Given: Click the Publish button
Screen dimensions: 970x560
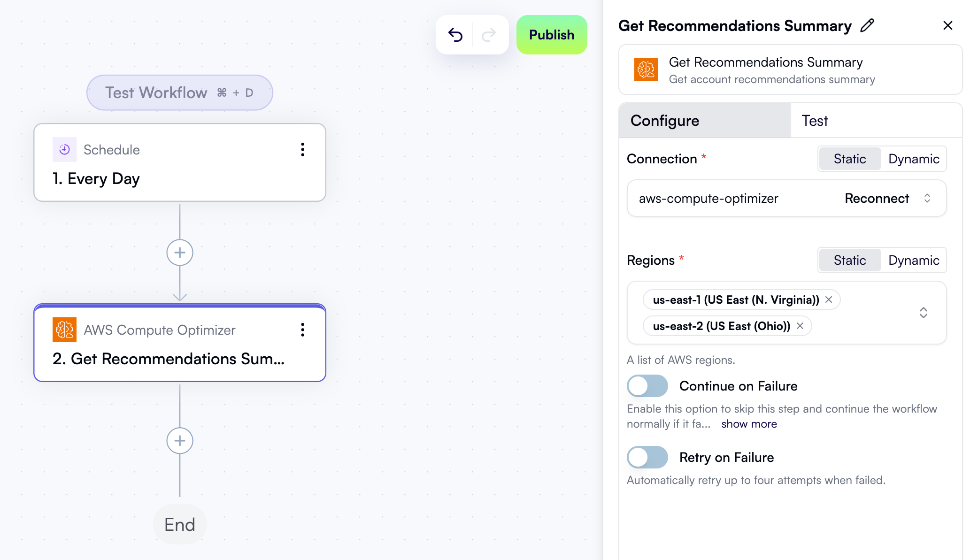Looking at the screenshot, I should tap(552, 35).
